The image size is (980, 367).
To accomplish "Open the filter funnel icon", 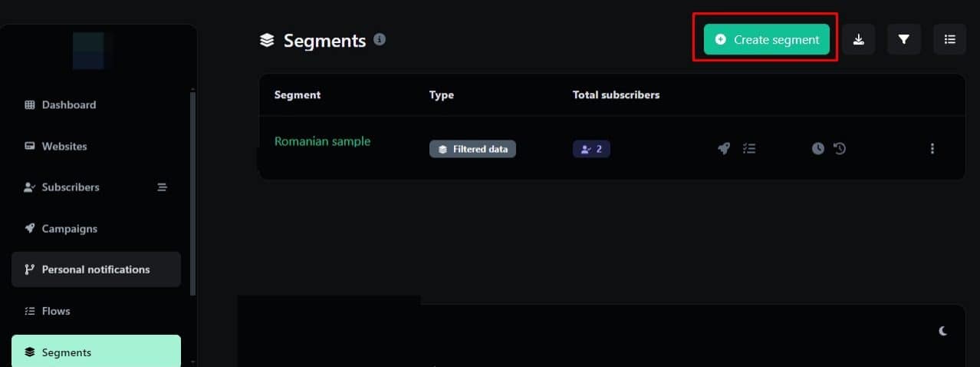I will click(904, 40).
